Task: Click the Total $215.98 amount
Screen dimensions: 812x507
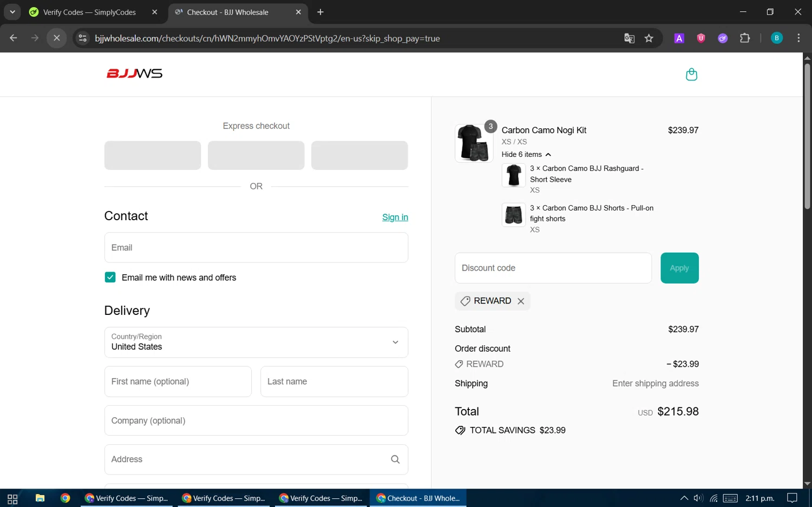Action: 678,412
